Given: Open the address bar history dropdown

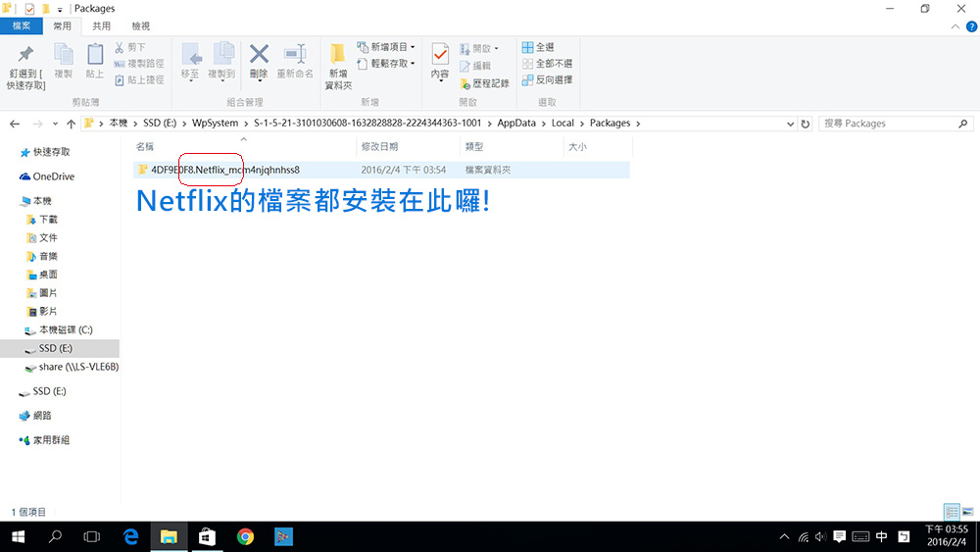Looking at the screenshot, I should (790, 124).
